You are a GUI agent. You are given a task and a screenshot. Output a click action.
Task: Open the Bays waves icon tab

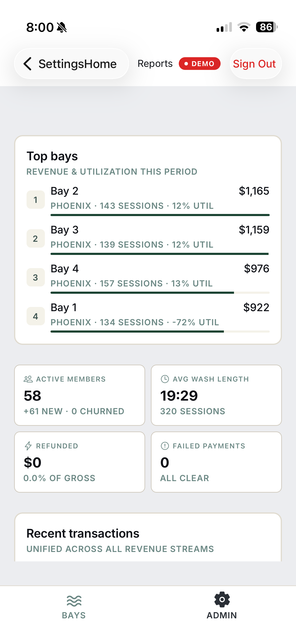tap(74, 601)
